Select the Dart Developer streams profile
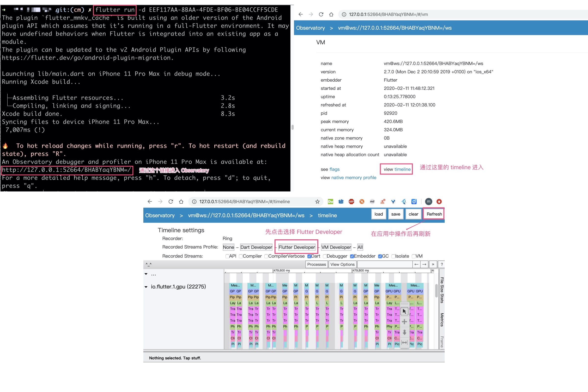Viewport: 588px width, 392px height. (256, 247)
